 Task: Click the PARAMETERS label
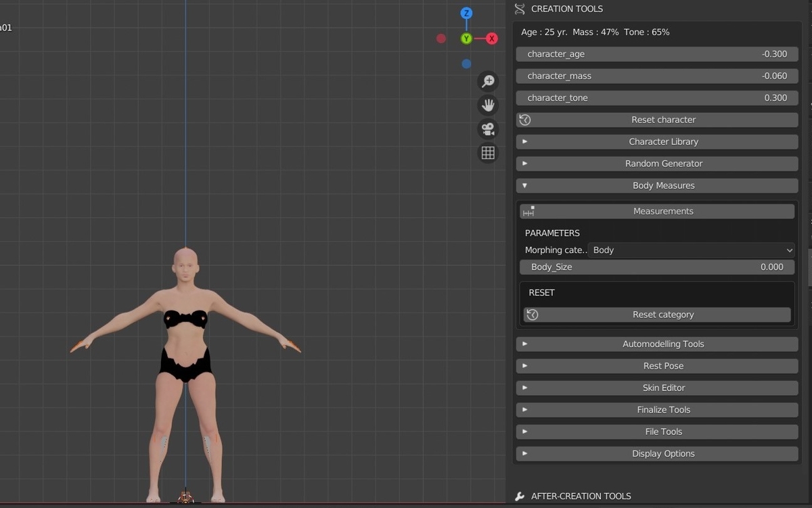(552, 233)
